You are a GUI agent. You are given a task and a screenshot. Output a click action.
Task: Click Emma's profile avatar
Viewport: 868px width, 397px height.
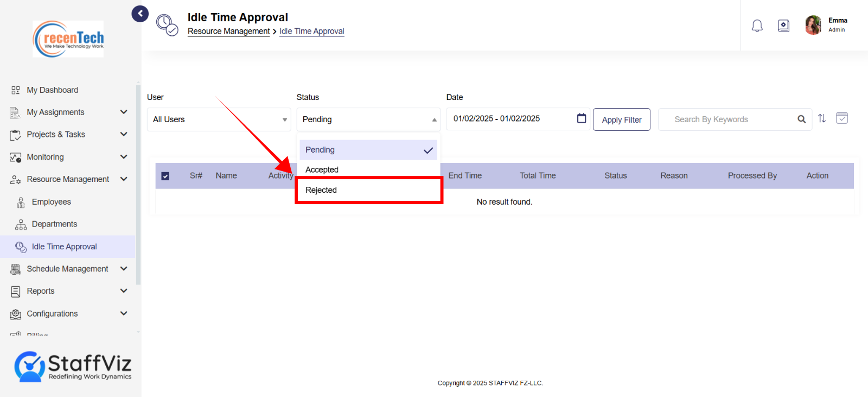point(813,25)
